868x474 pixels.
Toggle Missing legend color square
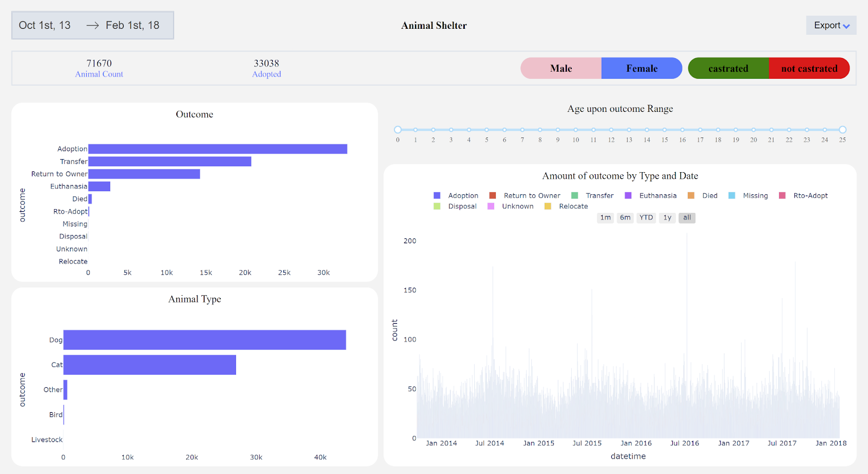coord(732,195)
